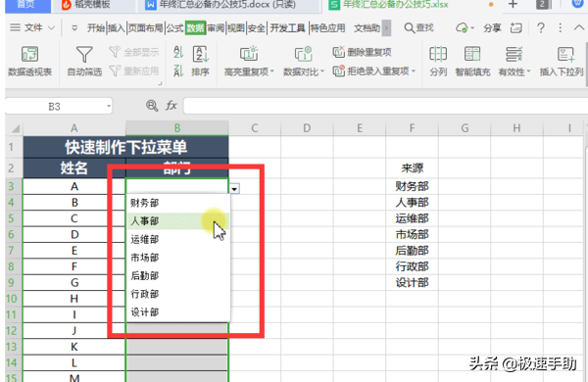Click the fx insert function icon
The height and width of the screenshot is (382, 588).
click(171, 106)
